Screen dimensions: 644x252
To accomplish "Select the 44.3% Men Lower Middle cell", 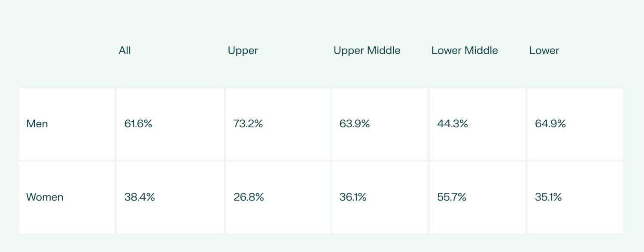I will tap(453, 124).
